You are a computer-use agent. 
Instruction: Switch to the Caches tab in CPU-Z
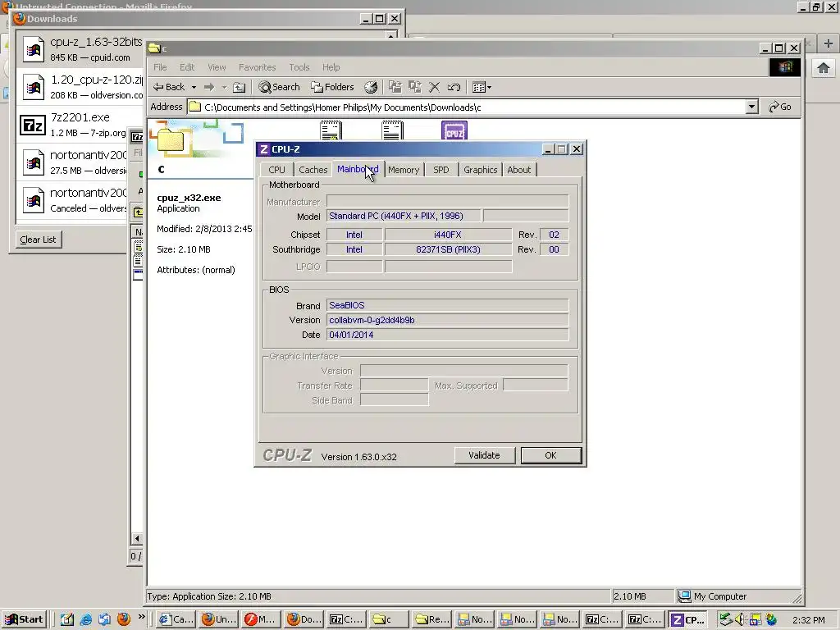click(313, 170)
